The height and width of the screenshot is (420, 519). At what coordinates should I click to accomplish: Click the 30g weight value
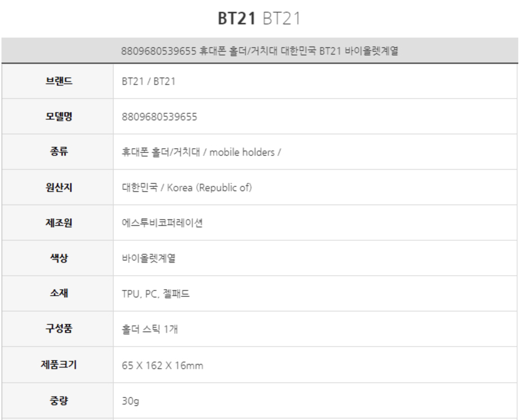(130, 401)
